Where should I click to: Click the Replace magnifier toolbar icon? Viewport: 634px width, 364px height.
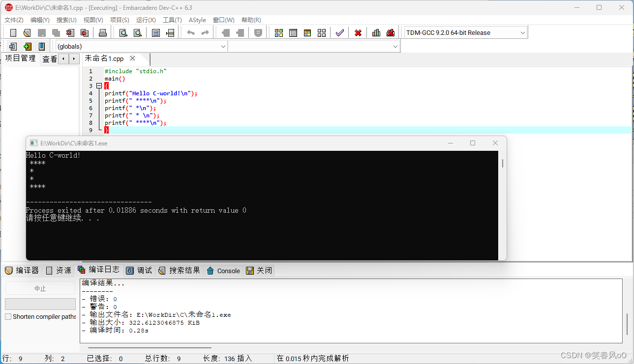138,33
